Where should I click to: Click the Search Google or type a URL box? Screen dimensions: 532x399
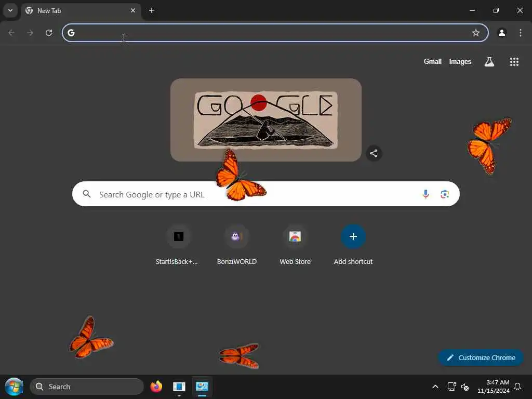[x=266, y=194]
